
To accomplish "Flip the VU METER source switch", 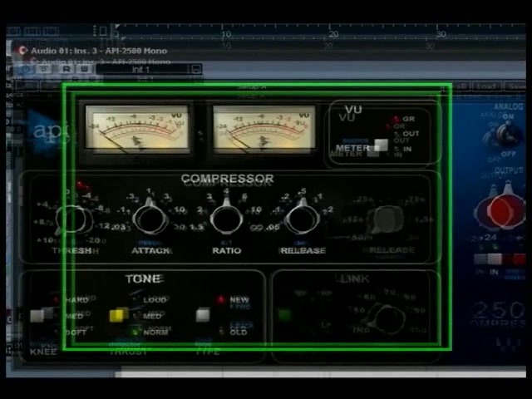I will click(x=381, y=145).
